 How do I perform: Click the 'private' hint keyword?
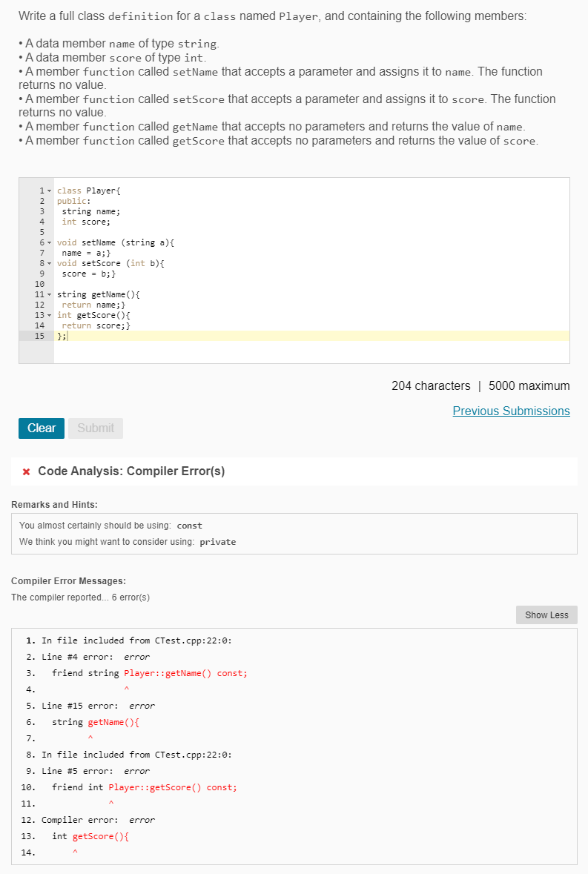(x=218, y=542)
